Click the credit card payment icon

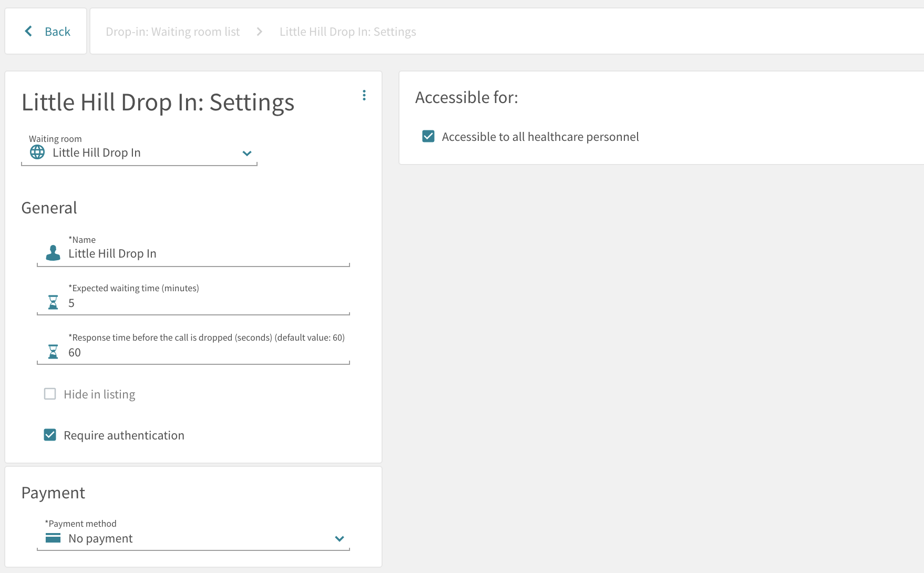53,538
